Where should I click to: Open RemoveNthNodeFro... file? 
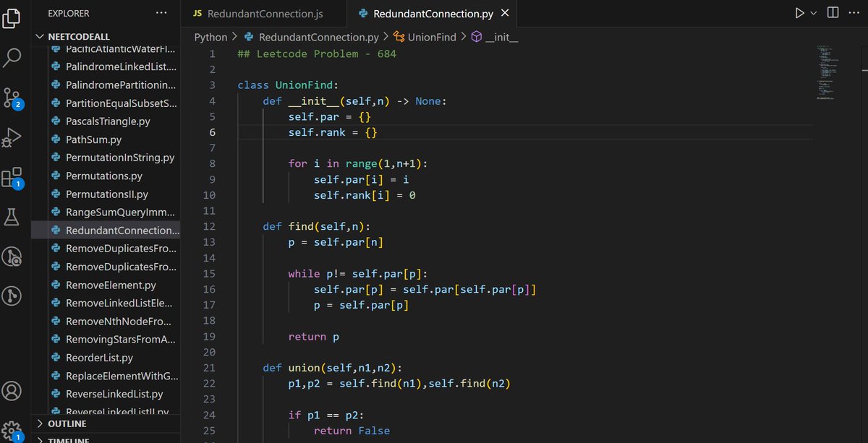[106, 322]
